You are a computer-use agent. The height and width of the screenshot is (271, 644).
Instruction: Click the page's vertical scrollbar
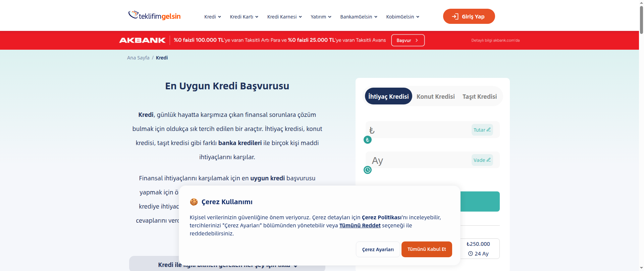pos(641,20)
